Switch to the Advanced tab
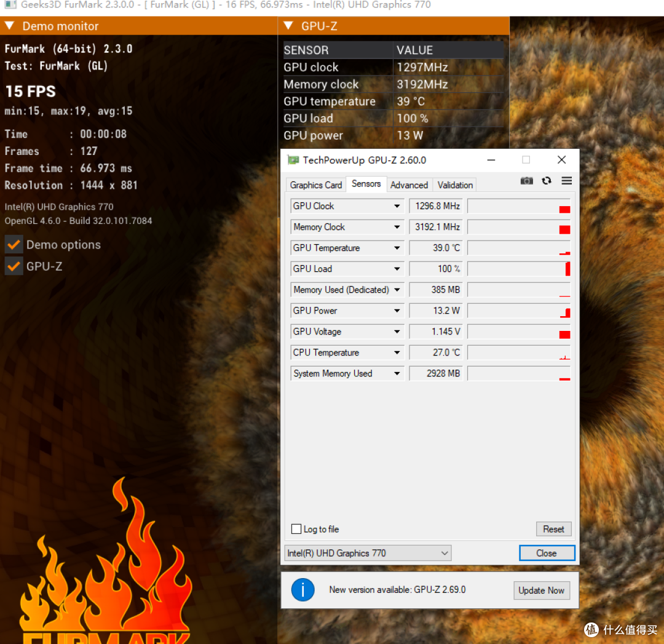 [409, 185]
